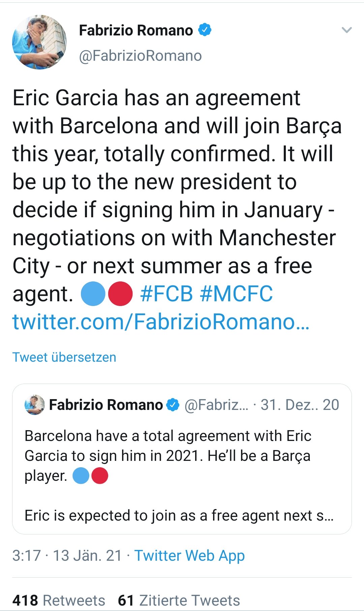
Task: Click the #FCB hashtag
Action: click(x=166, y=294)
